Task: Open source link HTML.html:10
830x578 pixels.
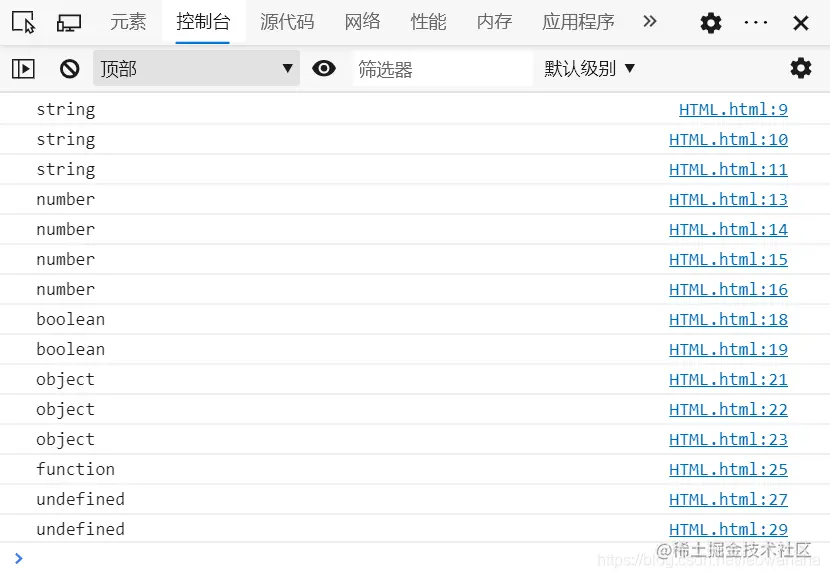Action: (728, 140)
